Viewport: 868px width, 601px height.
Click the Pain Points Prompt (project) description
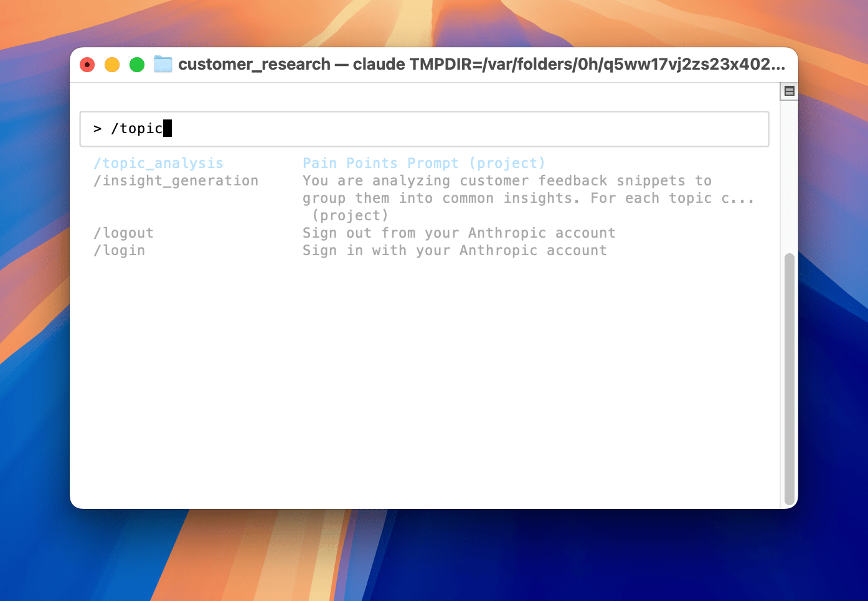pyautogui.click(x=424, y=163)
